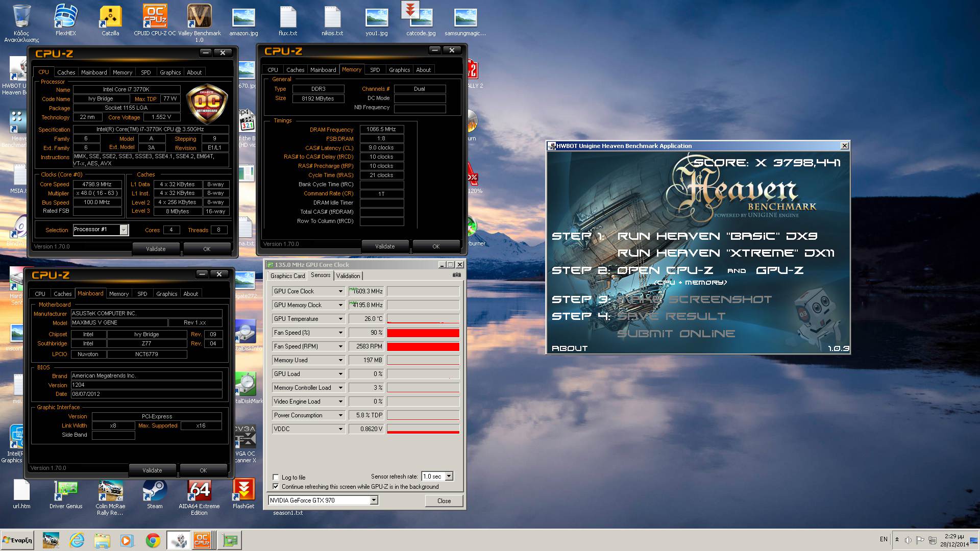Switch to the CPU-Z OC taskbar item
Image resolution: width=980 pixels, height=551 pixels.
pos(202,540)
